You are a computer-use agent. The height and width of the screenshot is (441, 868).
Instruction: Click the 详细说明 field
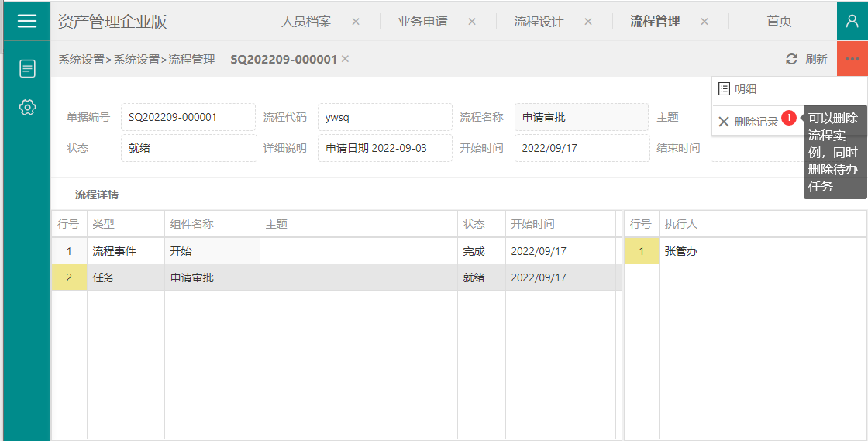pyautogui.click(x=384, y=148)
